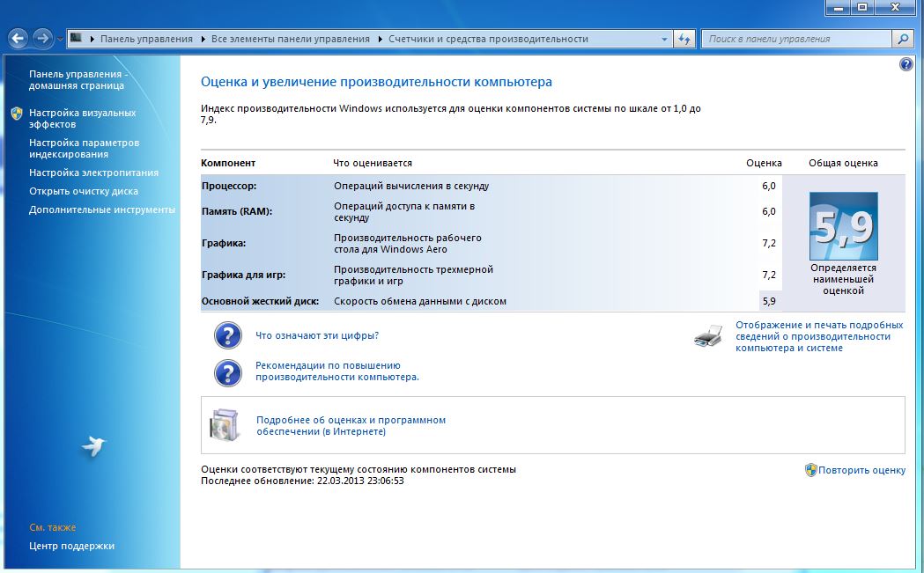The image size is (924, 573).
Task: Click the 'Что оценивается' column header
Action: (373, 163)
